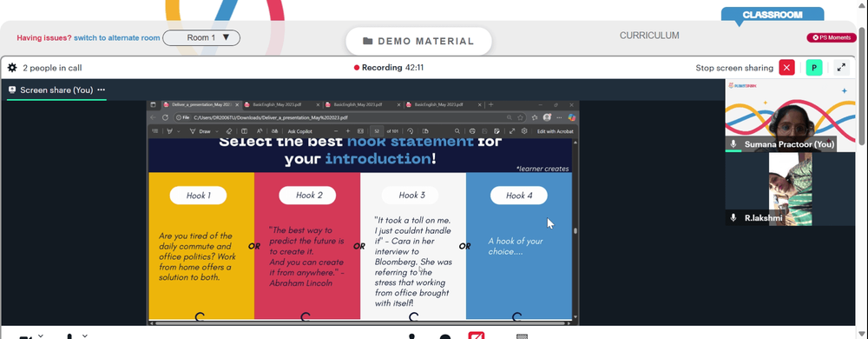Image resolution: width=868 pixels, height=339 pixels.
Task: Open Screen share three-dots options
Action: pos(101,90)
